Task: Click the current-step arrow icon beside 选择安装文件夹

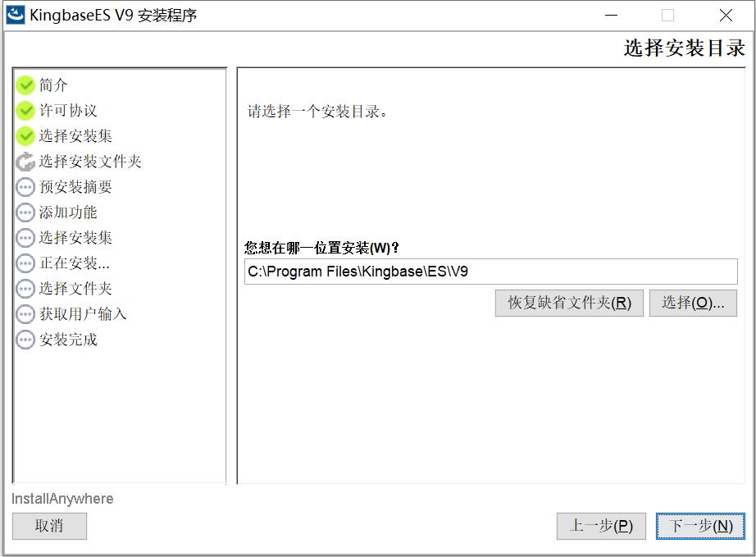Action: pyautogui.click(x=25, y=162)
